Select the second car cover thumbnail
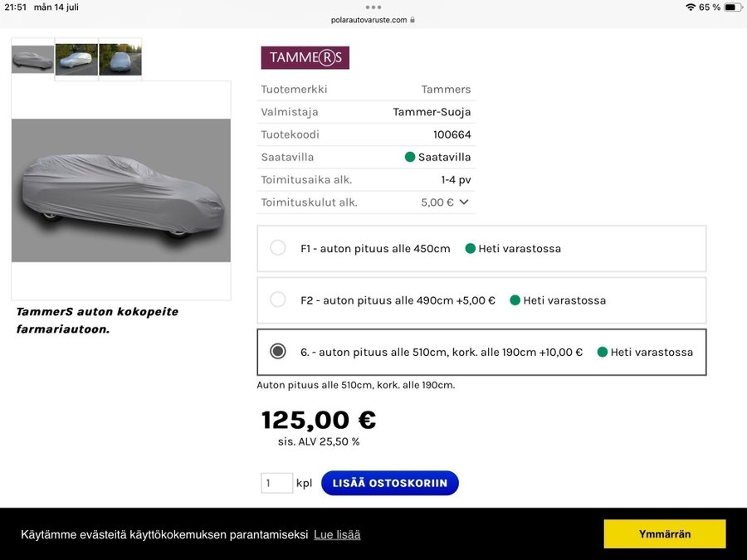This screenshot has width=747, height=560. 76,59
